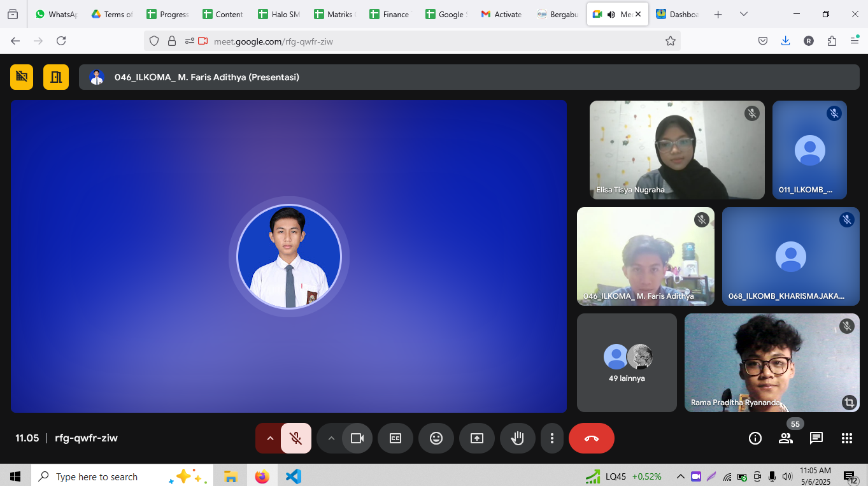Click the raise hand icon
This screenshot has width=868, height=486.
click(x=517, y=438)
